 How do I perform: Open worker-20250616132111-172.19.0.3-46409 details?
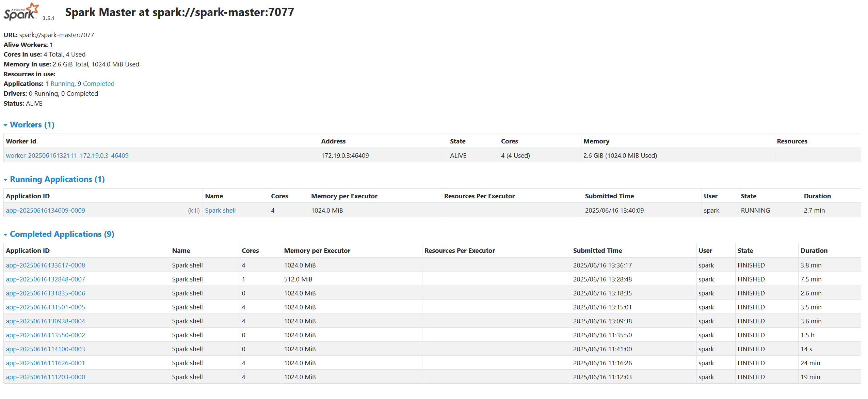(x=67, y=155)
